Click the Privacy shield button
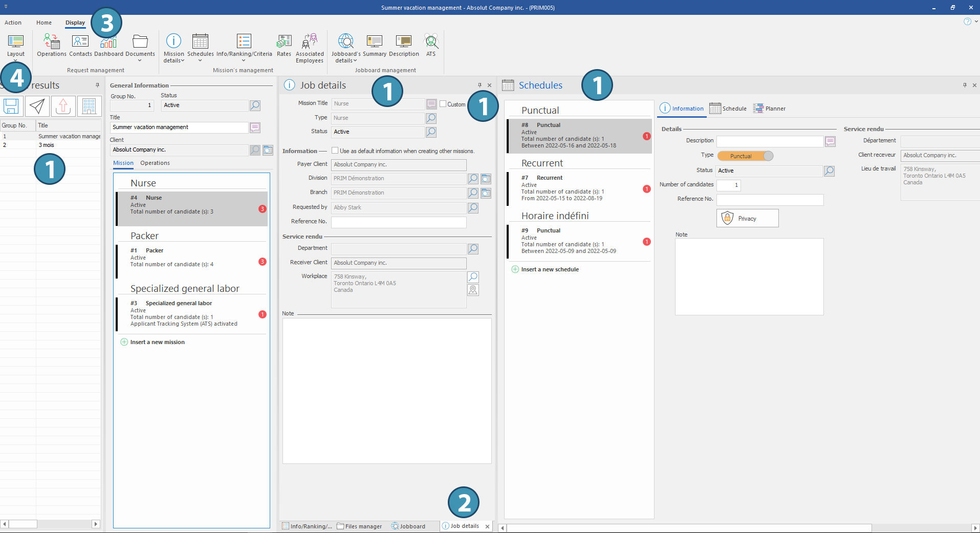Screen dimensions: 980x533 click(x=747, y=218)
